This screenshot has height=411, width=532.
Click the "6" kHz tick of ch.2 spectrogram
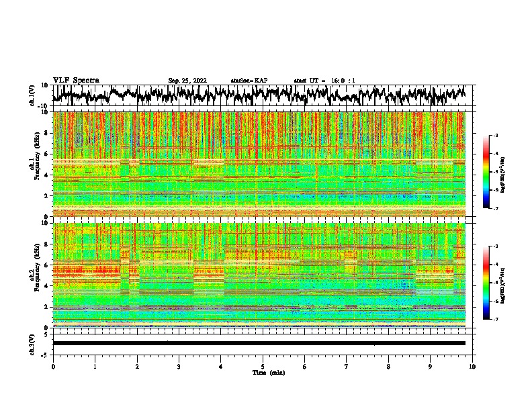(47, 265)
